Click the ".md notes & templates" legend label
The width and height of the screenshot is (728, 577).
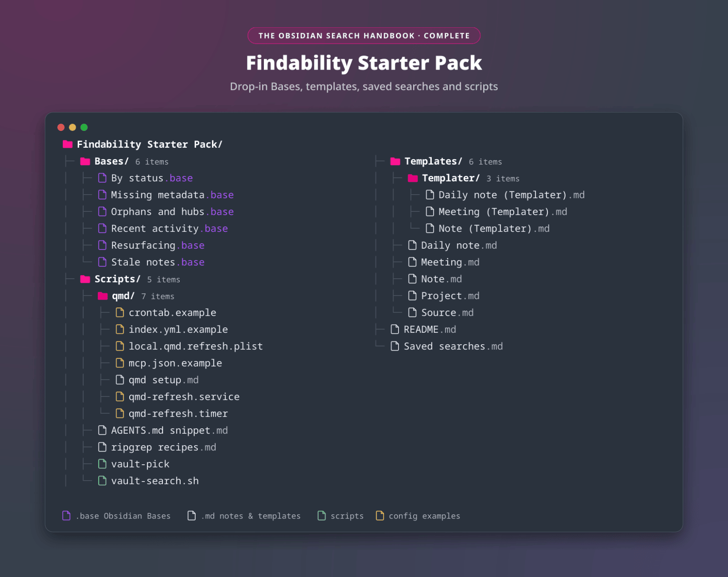click(x=251, y=516)
